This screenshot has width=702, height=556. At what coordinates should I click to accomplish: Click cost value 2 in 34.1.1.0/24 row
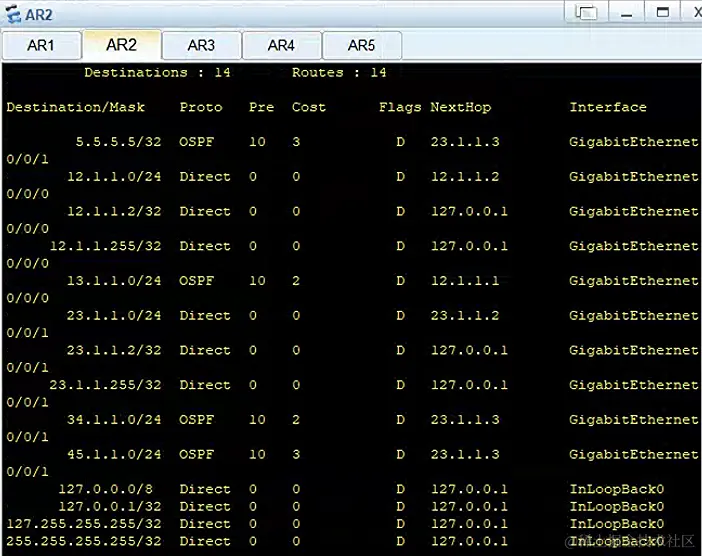coord(296,419)
